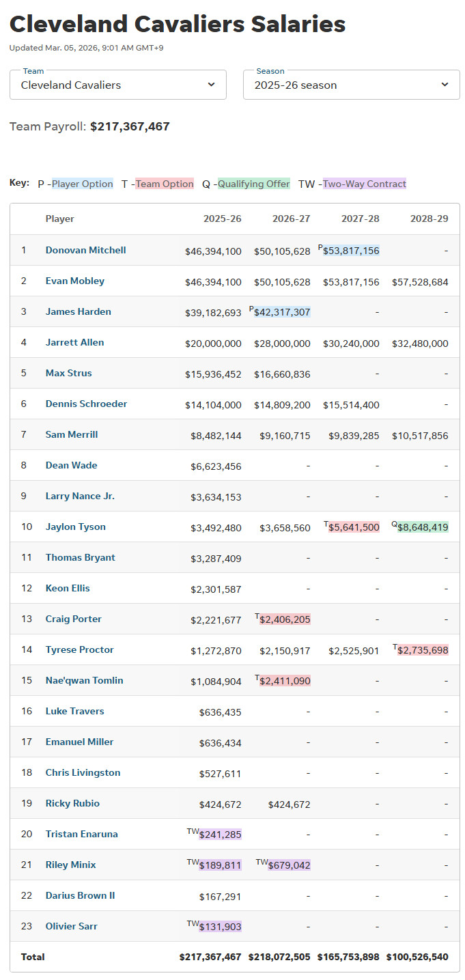Click the Season dropdown chevron arrow
Screen dimensions: 465x980
click(445, 85)
